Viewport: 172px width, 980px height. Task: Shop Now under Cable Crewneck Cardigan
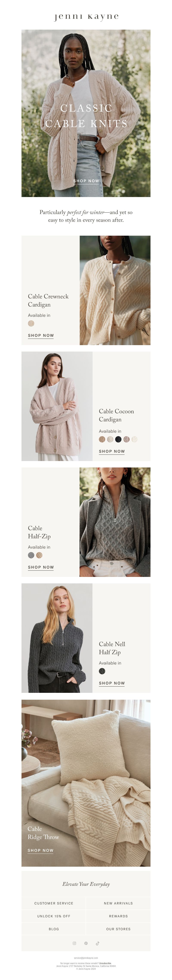[x=41, y=335]
